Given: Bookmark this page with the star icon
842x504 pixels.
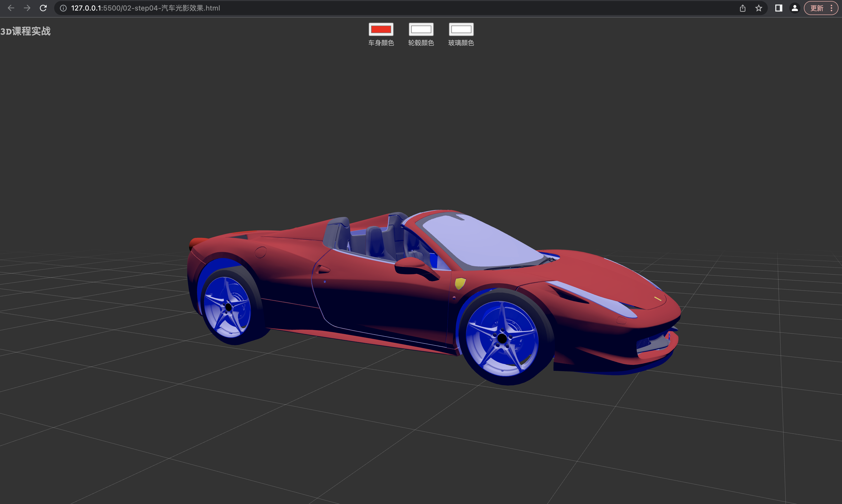Looking at the screenshot, I should pyautogui.click(x=759, y=8).
